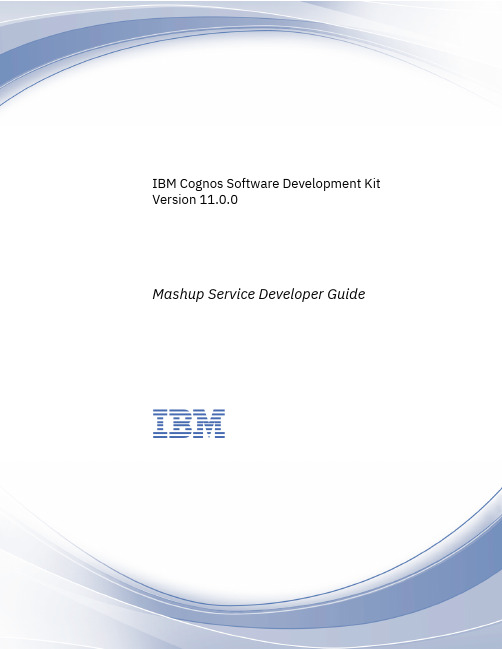Screen dimensions: 502x649
Task: Click the word Mashup in the title
Action: click(178, 294)
